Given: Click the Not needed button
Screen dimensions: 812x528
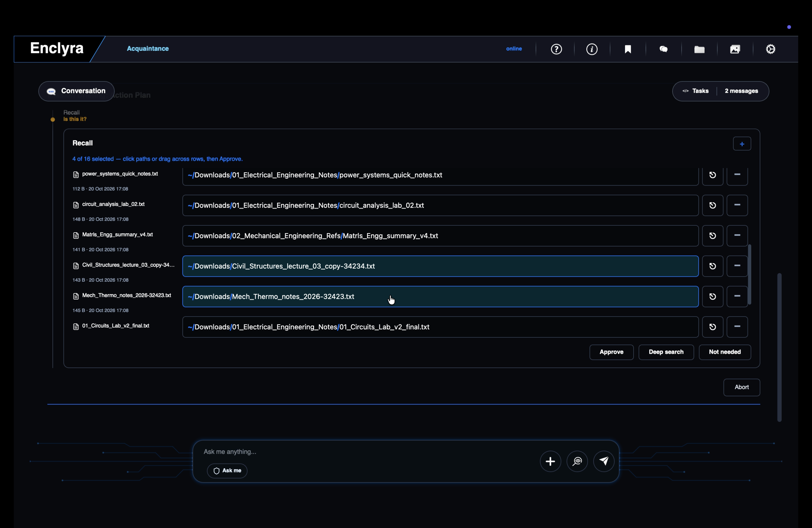Looking at the screenshot, I should point(725,352).
